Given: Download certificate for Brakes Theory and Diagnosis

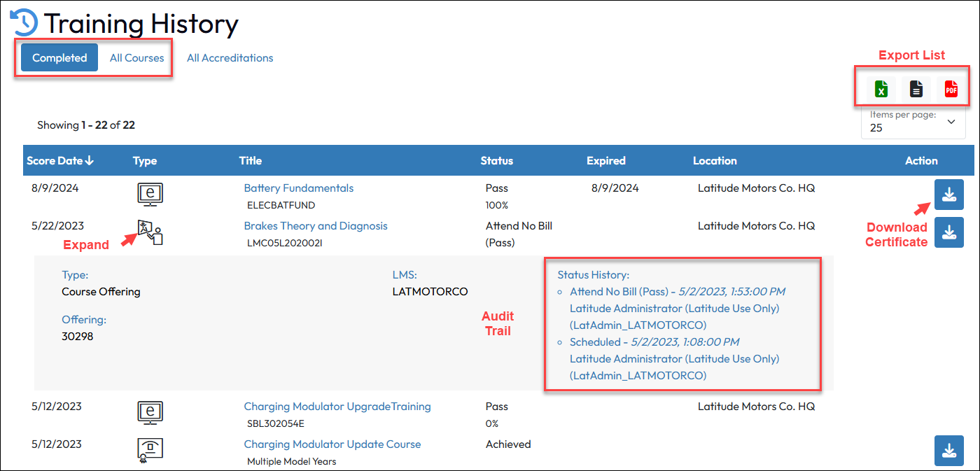Looking at the screenshot, I should [x=948, y=232].
